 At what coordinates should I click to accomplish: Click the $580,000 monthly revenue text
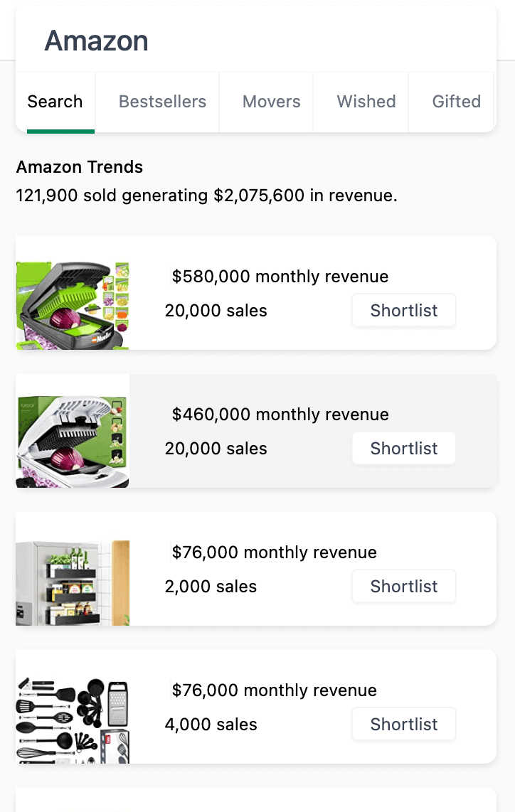tap(280, 277)
